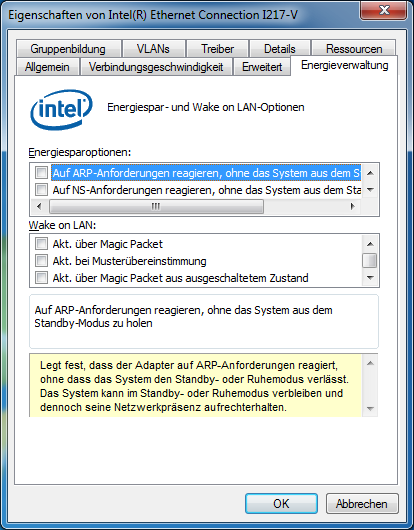Cancel with the Abbrechen button

point(362,504)
